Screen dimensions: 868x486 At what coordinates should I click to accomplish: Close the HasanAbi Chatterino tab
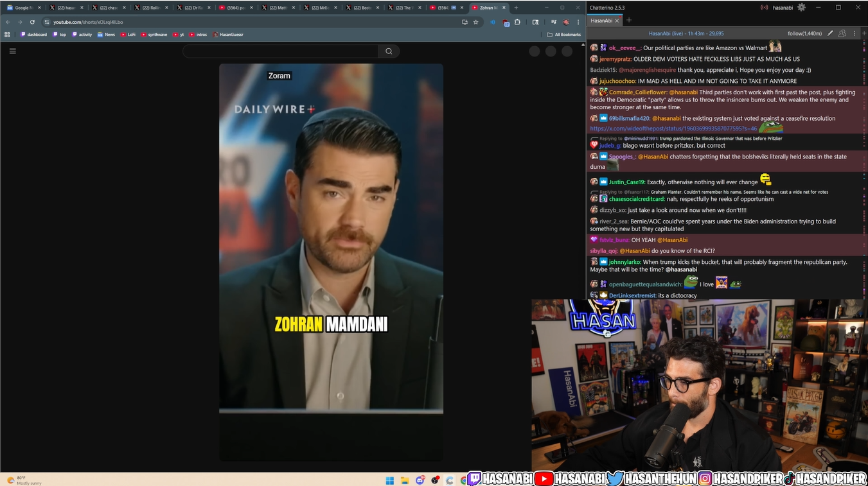coord(617,21)
